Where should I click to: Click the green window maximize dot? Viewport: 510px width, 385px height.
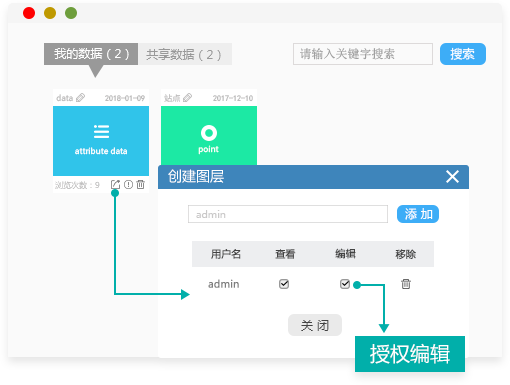[71, 13]
